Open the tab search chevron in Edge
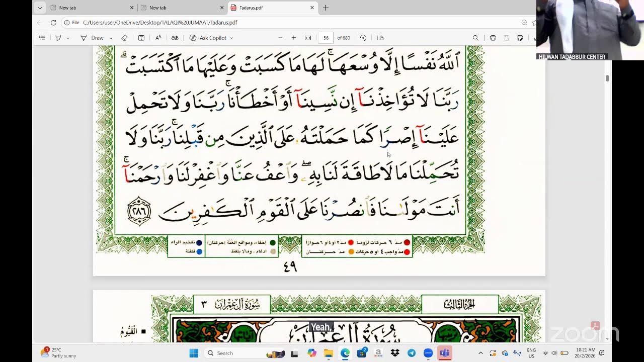Image resolution: width=644 pixels, height=362 pixels. (40, 8)
